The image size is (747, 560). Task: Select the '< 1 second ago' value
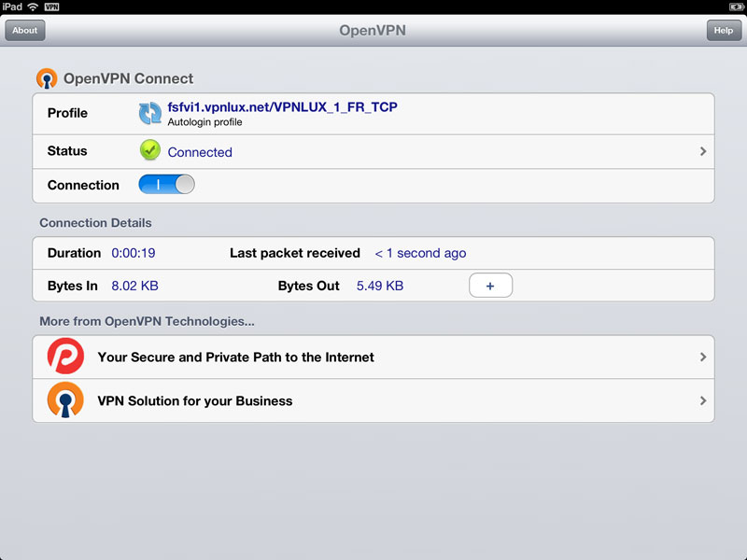point(420,253)
